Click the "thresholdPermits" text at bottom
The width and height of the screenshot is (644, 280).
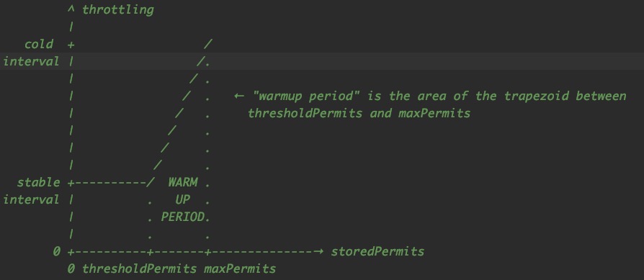point(139,269)
